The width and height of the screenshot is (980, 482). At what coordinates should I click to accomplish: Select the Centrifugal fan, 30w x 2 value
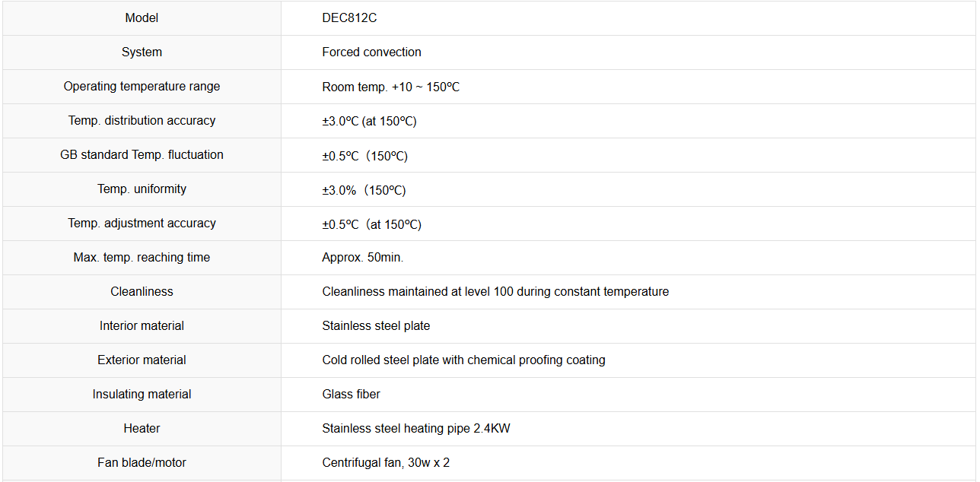(x=386, y=462)
